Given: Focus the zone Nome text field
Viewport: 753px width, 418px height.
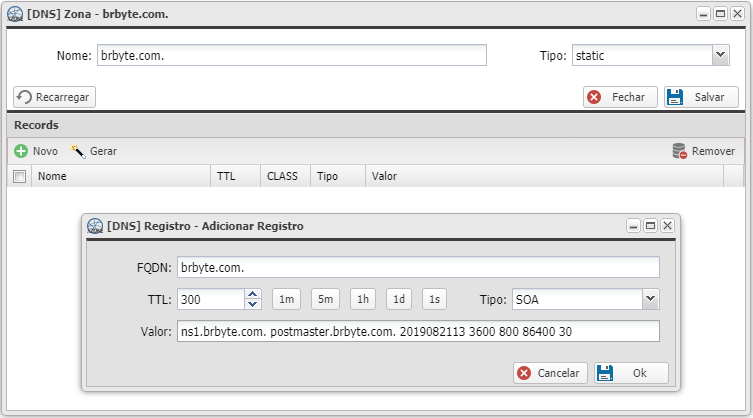Looking at the screenshot, I should 290,55.
